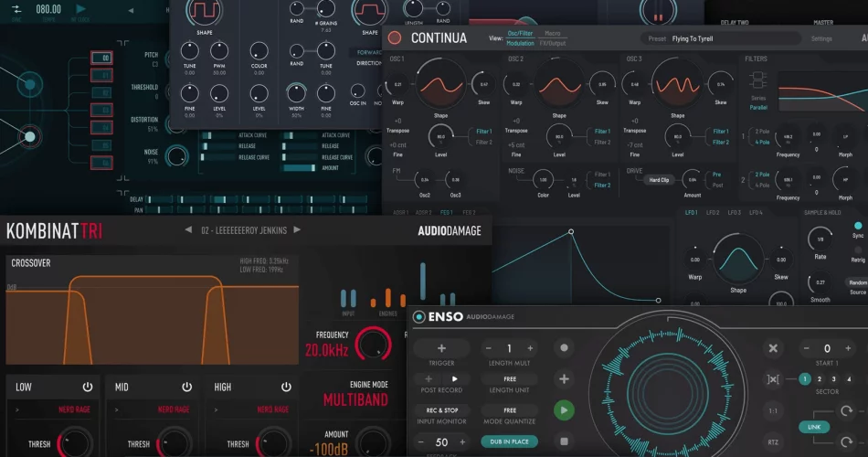Enable Filter 2 for OSC 1
This screenshot has height=457, width=868.
(x=484, y=143)
